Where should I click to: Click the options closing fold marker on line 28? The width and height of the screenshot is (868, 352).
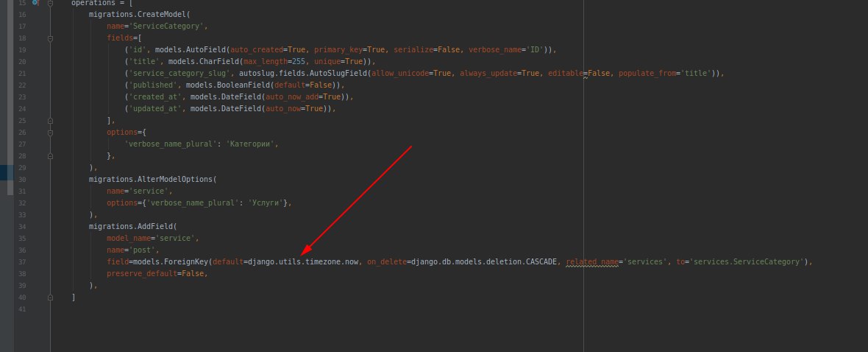click(x=50, y=156)
